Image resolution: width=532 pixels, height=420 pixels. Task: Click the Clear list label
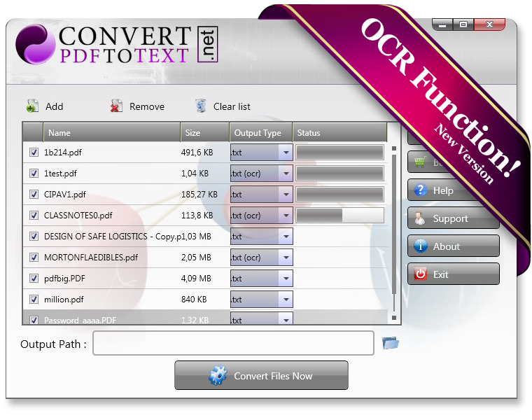(x=232, y=106)
